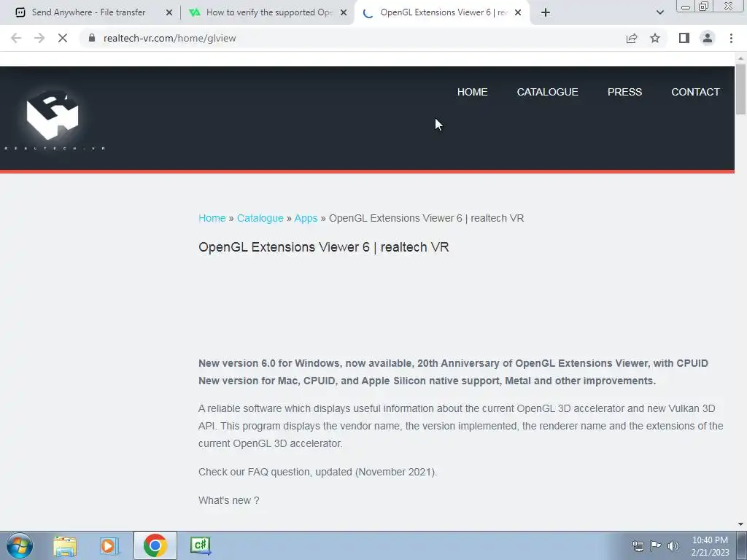Follow the Apps breadcrumb link
747x560 pixels.
coord(306,218)
